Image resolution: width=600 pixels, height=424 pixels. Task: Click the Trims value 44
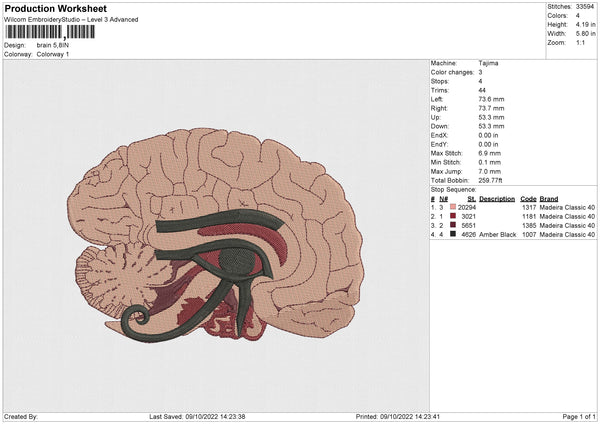[482, 90]
